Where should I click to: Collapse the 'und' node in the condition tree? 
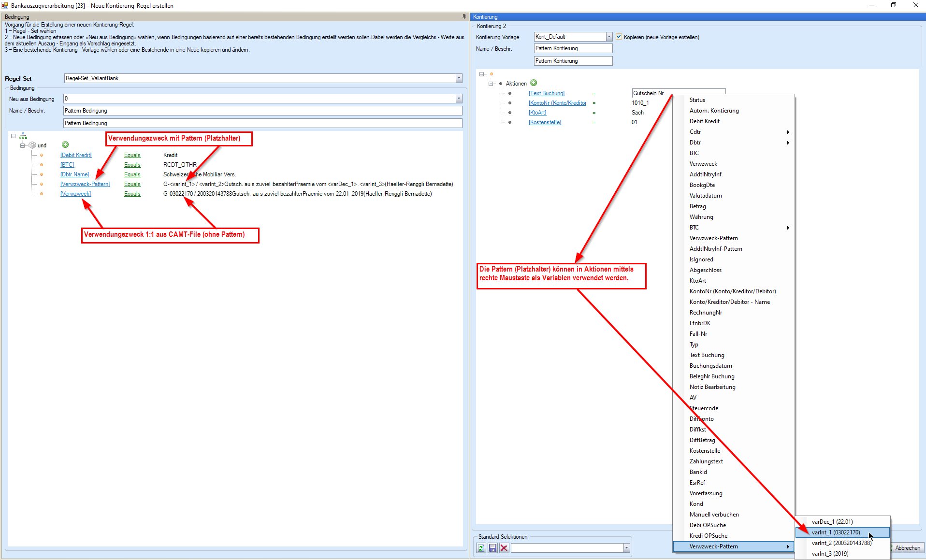(22, 145)
